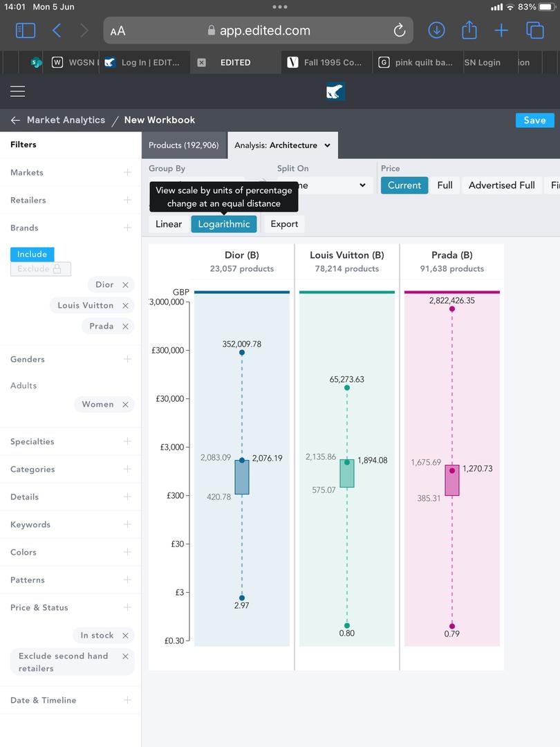Switch to Log In | EDIT browser tab
Image resolution: width=560 pixels, height=747 pixels.
[144, 62]
